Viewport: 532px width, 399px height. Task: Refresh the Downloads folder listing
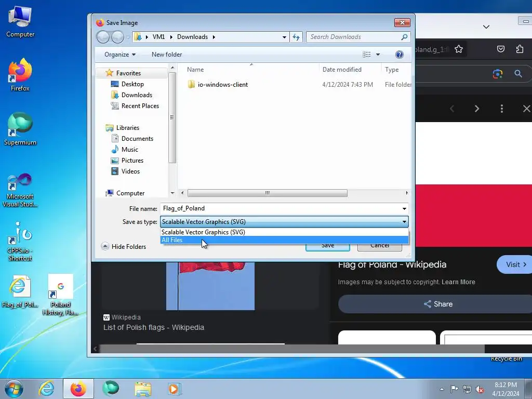coord(296,37)
